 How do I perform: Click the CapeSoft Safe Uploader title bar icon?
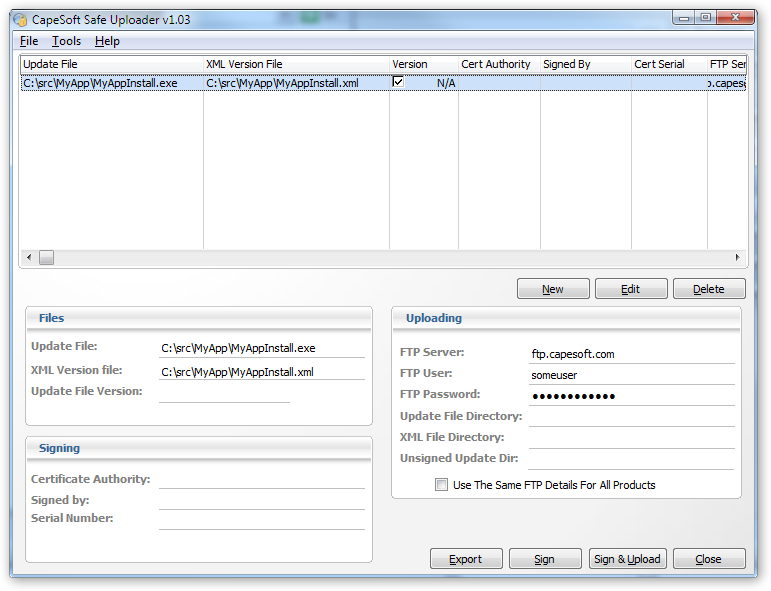tap(20, 19)
